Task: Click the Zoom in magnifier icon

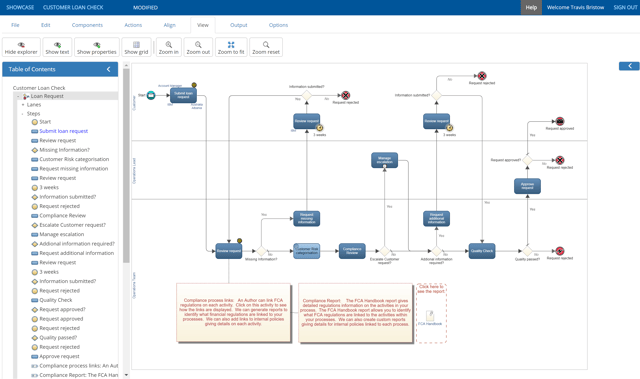Action: coord(169,44)
